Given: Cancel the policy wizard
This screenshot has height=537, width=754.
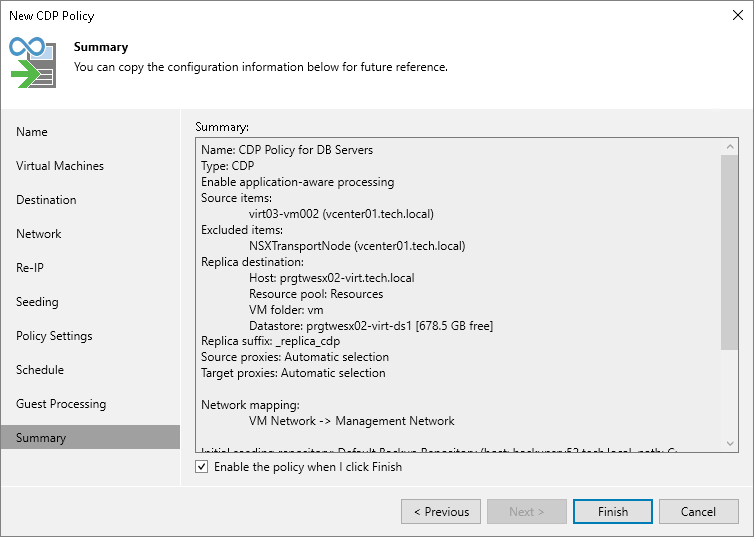Looking at the screenshot, I should [x=698, y=512].
